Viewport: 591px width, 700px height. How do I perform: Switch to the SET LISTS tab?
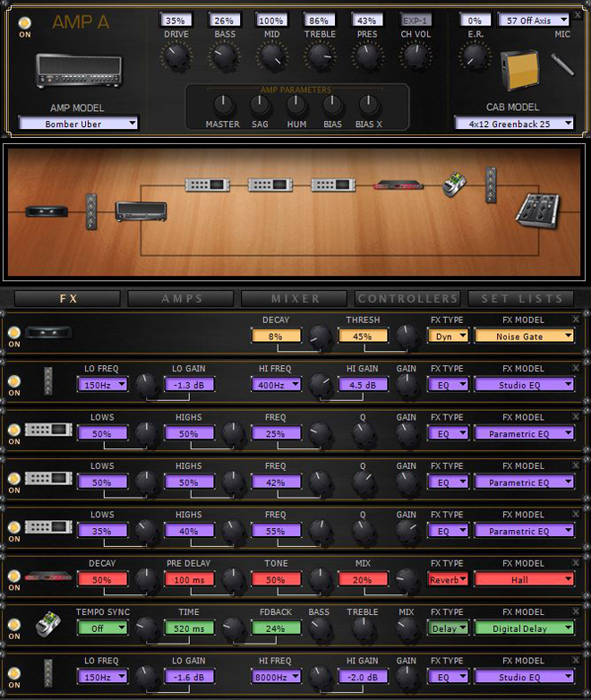(x=521, y=299)
